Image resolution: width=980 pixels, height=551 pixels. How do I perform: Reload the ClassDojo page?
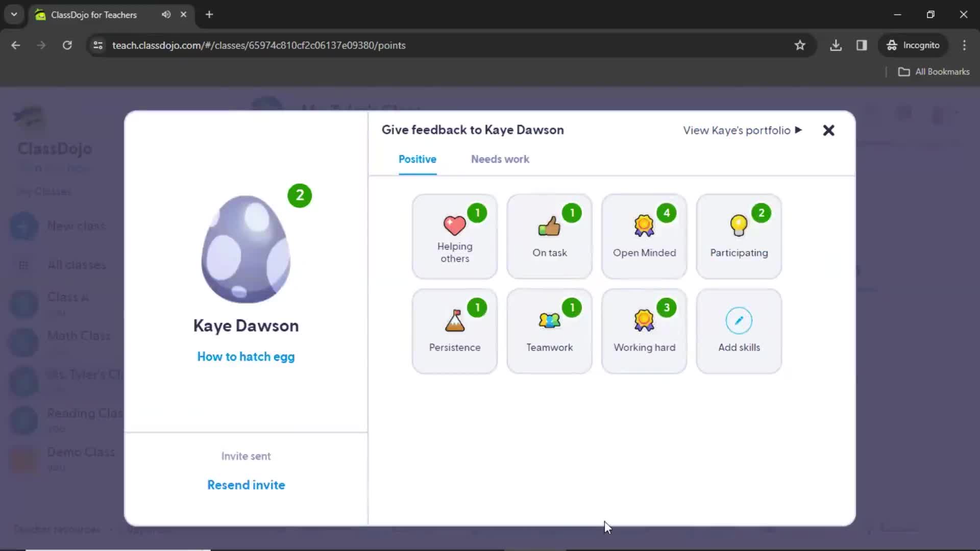click(x=67, y=45)
